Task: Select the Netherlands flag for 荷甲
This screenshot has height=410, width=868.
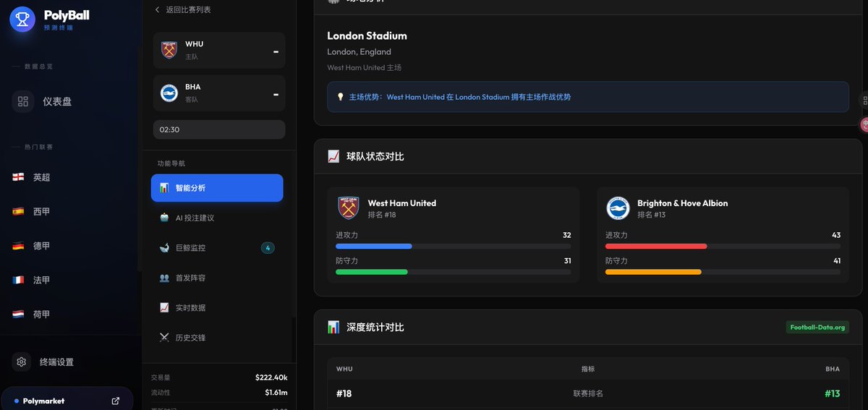Action: click(x=18, y=315)
